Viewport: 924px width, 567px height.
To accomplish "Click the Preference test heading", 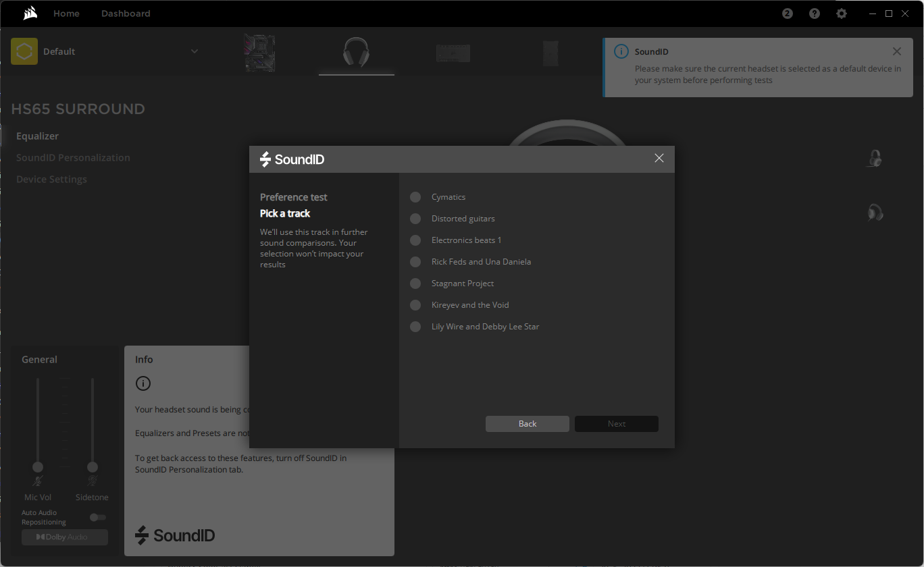I will [294, 197].
